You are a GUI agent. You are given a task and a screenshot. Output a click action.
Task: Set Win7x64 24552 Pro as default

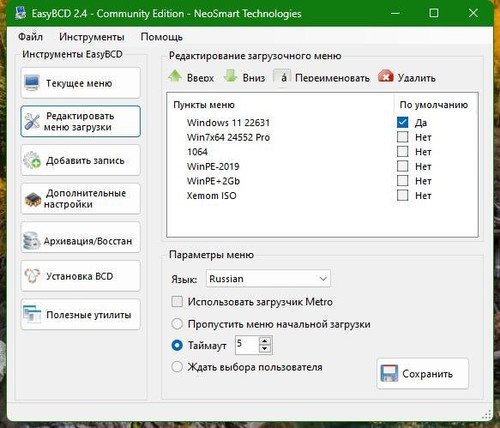point(402,137)
